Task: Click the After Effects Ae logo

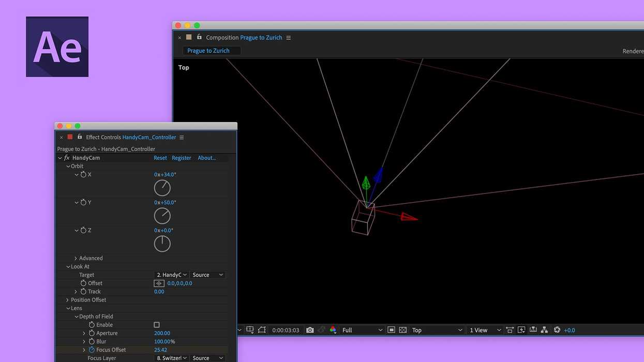Action: point(57,47)
